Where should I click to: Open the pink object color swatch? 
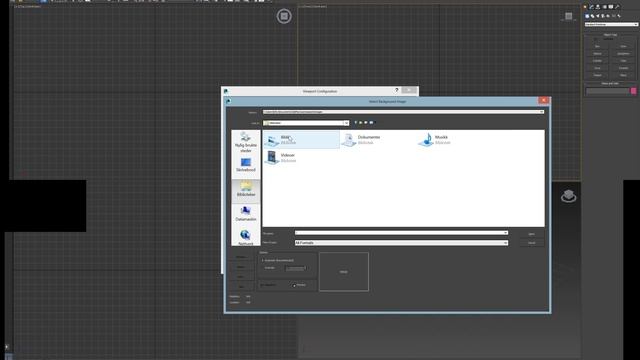coord(633,91)
